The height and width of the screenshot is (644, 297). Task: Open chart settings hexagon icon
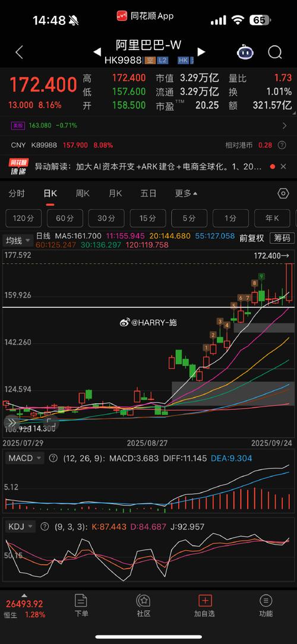point(283,194)
